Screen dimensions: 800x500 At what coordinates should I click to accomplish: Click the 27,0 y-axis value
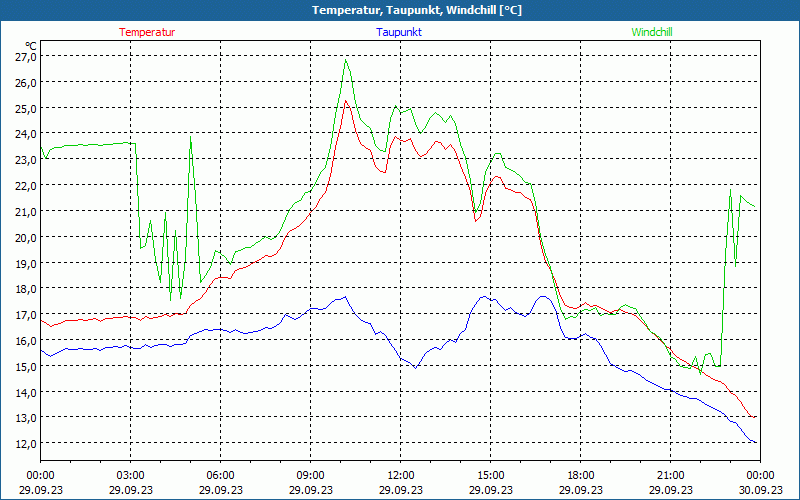[x=26, y=57]
